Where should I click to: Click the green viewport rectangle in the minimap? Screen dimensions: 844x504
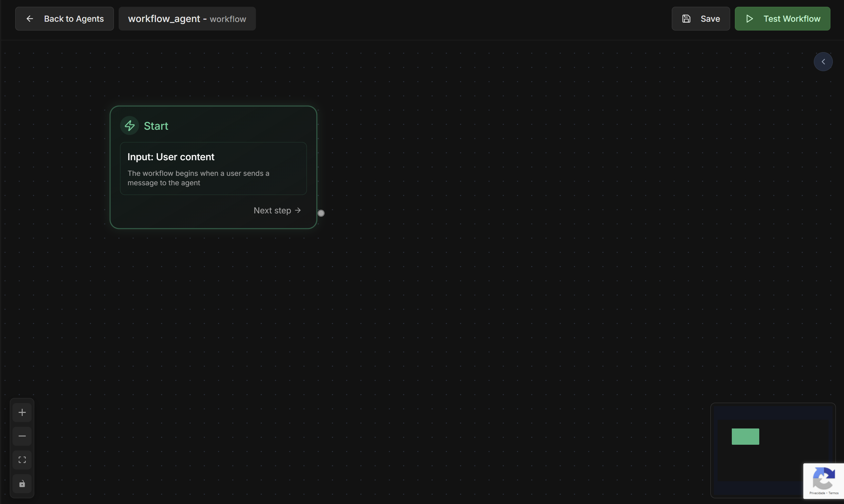[745, 436]
